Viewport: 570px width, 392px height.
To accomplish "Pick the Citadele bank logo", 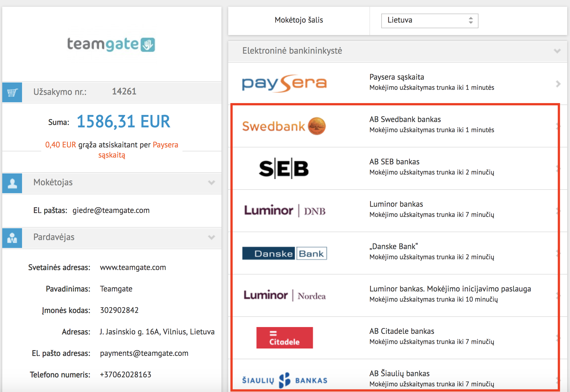I will [285, 338].
